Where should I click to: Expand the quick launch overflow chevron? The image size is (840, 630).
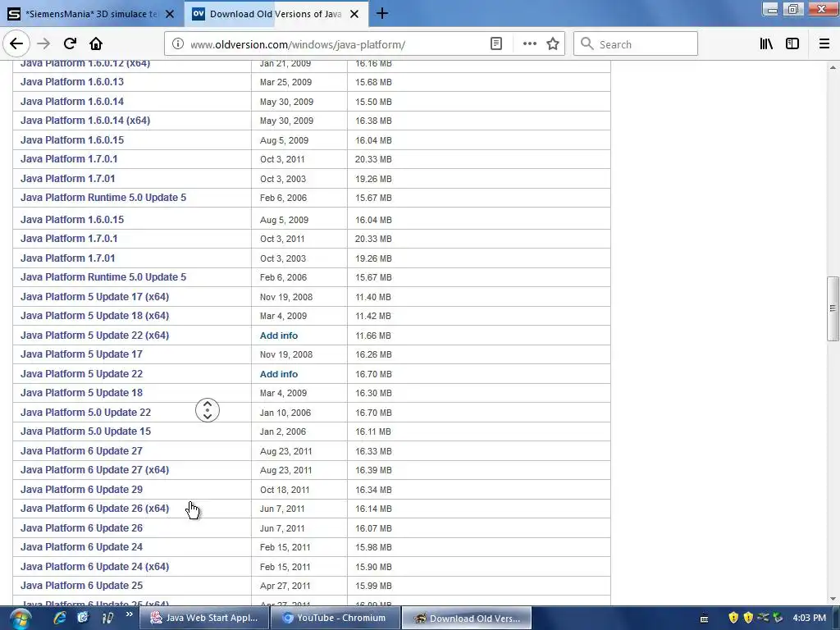coord(129,614)
